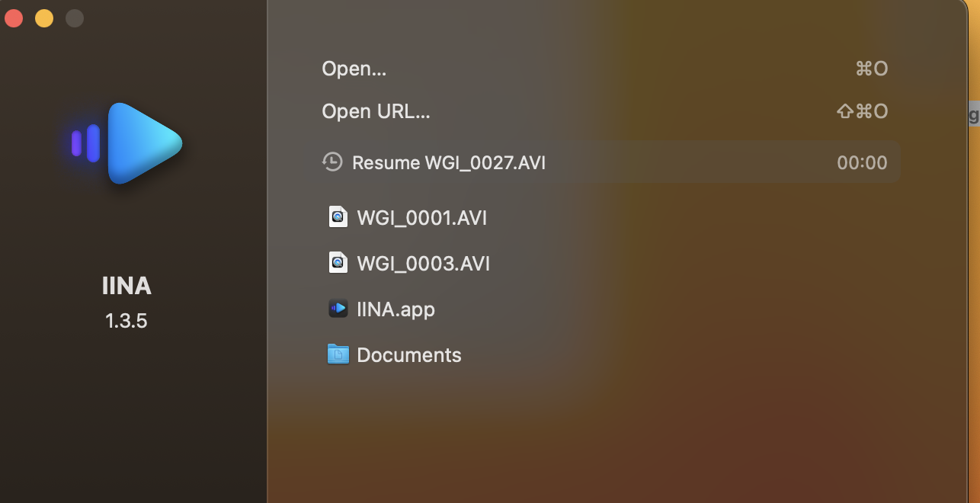Choose the Open... option
This screenshot has width=980, height=503.
click(354, 69)
